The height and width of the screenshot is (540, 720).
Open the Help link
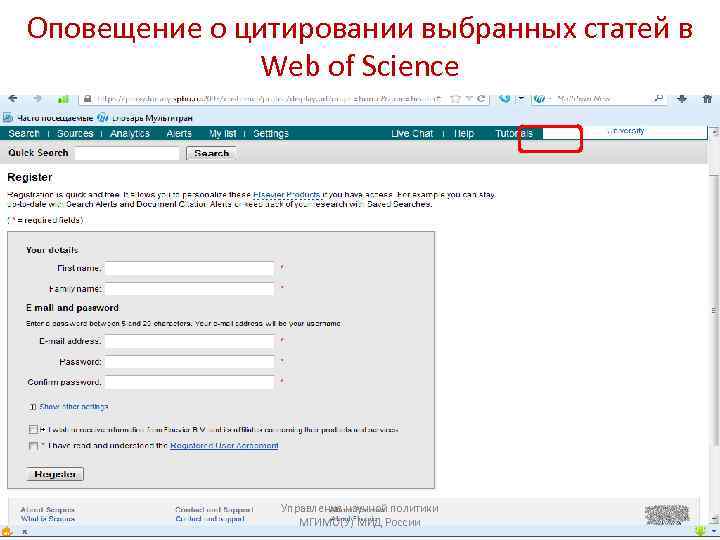point(464,134)
